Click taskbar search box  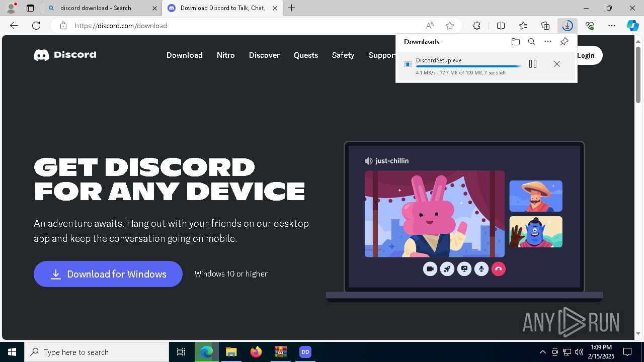pos(97,352)
